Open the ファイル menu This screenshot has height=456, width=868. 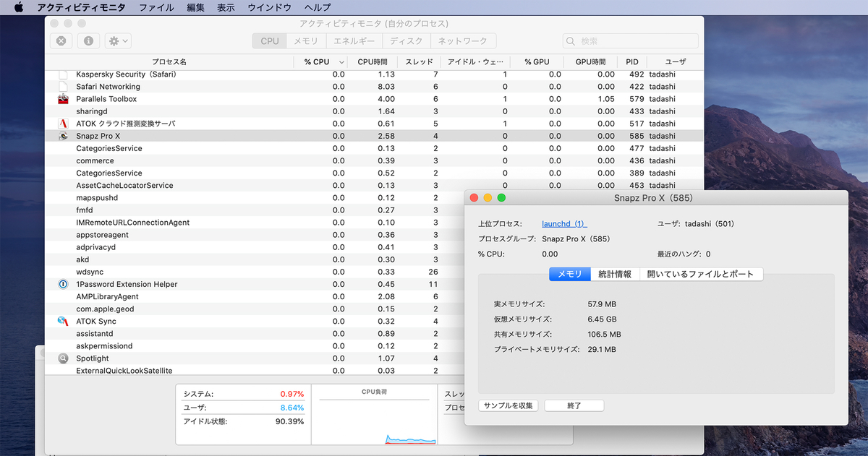point(156,7)
